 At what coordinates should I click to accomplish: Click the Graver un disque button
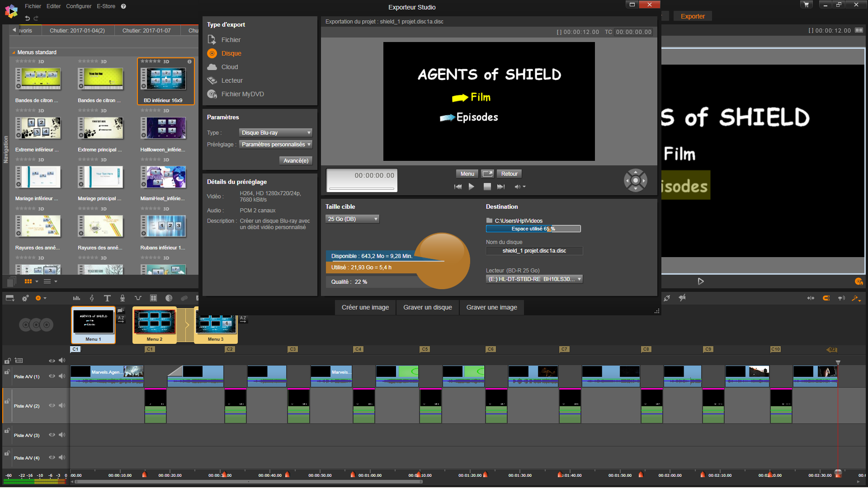click(428, 307)
